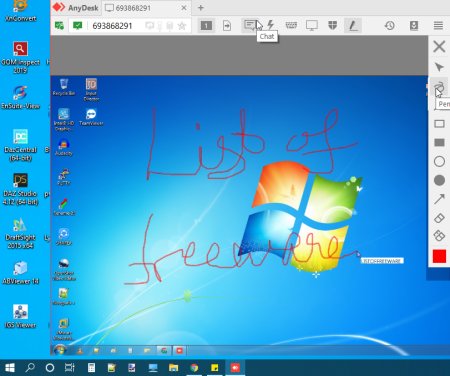The width and height of the screenshot is (450, 376).
Task: Select DazCentral (64-bit) desktop icon
Action: 20,145
